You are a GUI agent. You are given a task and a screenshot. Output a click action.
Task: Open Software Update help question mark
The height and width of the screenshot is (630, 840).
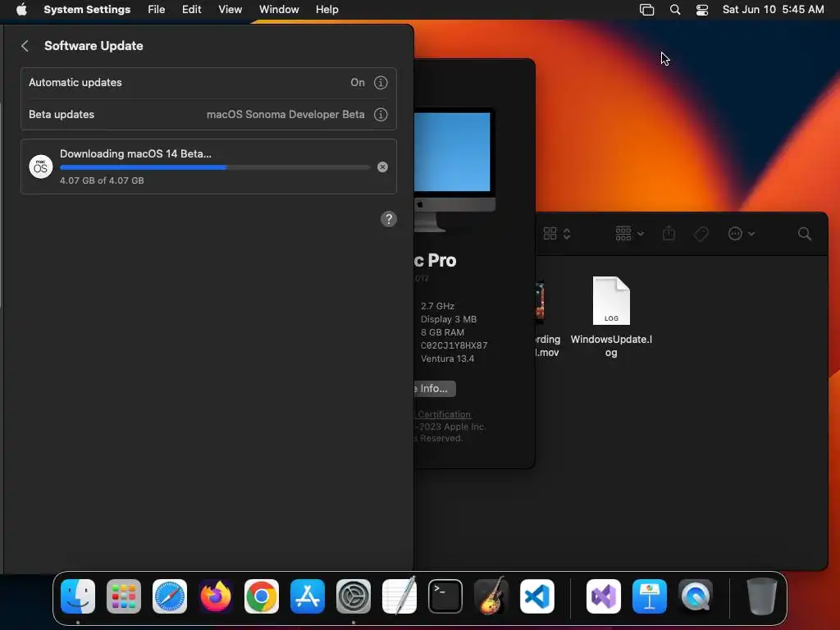tap(388, 218)
